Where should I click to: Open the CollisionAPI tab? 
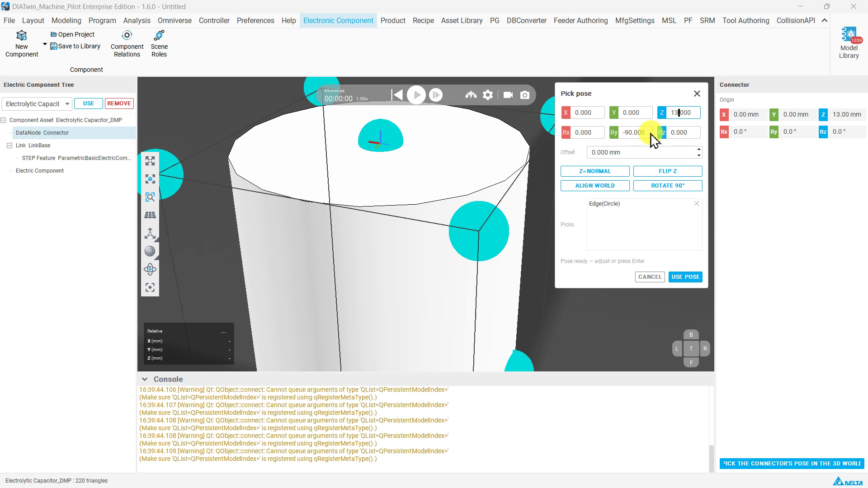[x=796, y=20]
